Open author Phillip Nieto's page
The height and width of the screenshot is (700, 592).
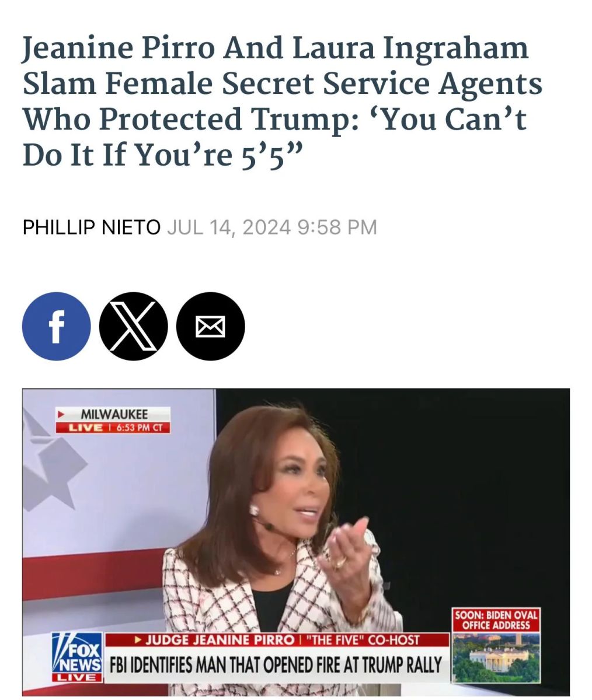click(x=91, y=227)
